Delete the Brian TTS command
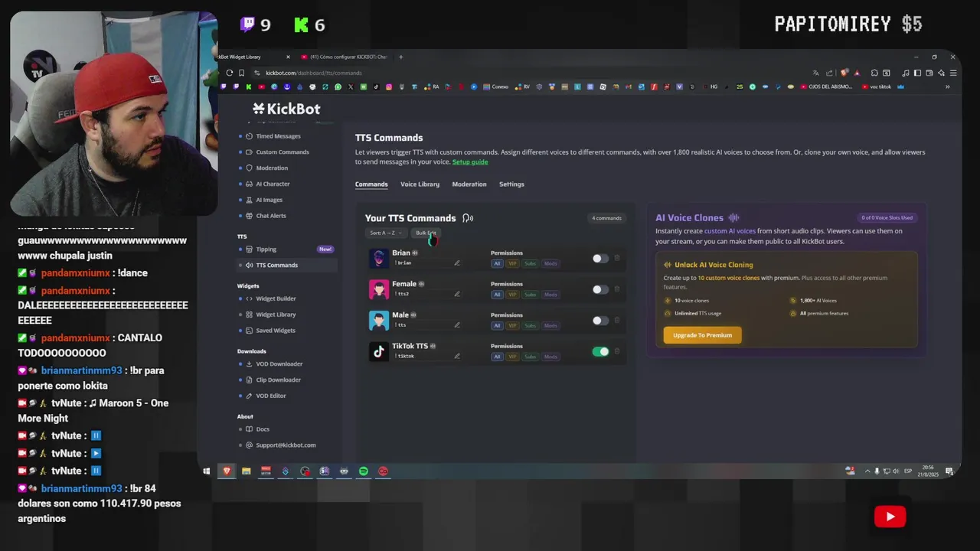Image resolution: width=980 pixels, height=551 pixels. [617, 259]
